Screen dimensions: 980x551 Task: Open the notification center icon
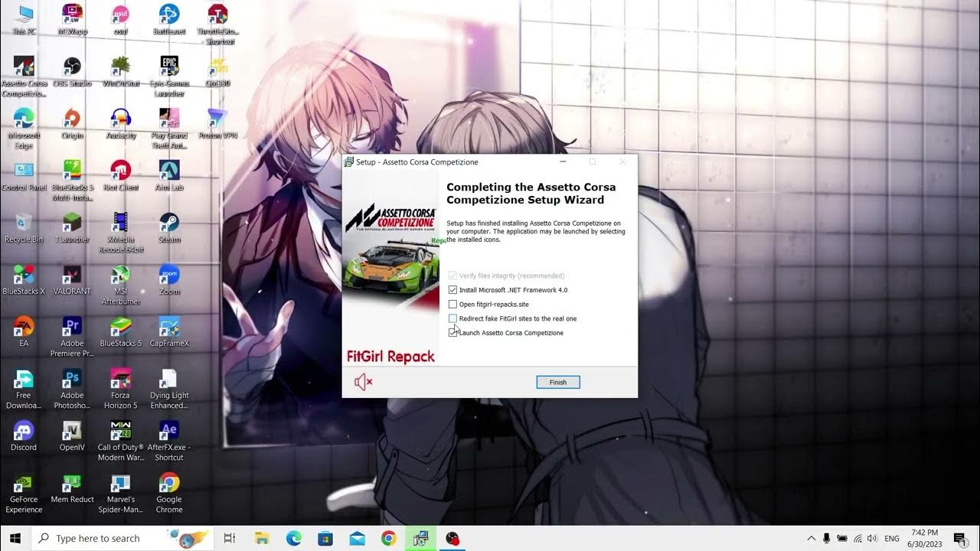[959, 539]
